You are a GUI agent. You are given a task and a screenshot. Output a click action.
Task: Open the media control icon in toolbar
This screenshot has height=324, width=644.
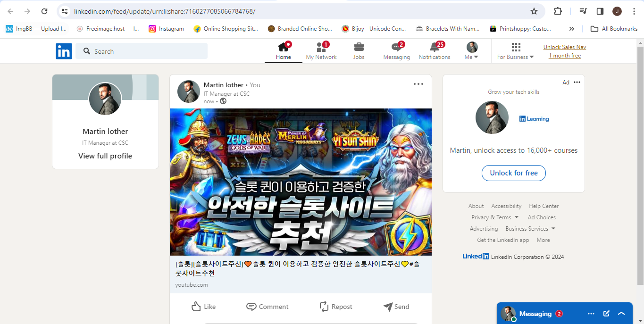[583, 11]
